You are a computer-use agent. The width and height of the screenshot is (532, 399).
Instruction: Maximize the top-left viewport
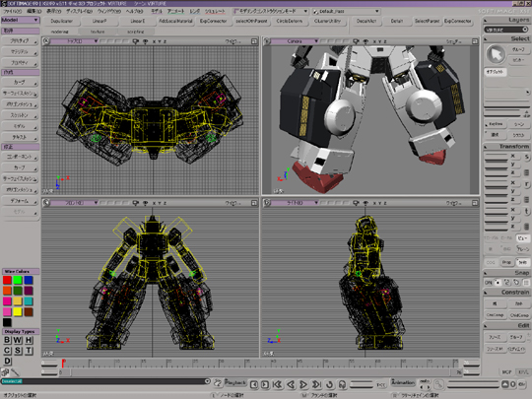[x=254, y=41]
